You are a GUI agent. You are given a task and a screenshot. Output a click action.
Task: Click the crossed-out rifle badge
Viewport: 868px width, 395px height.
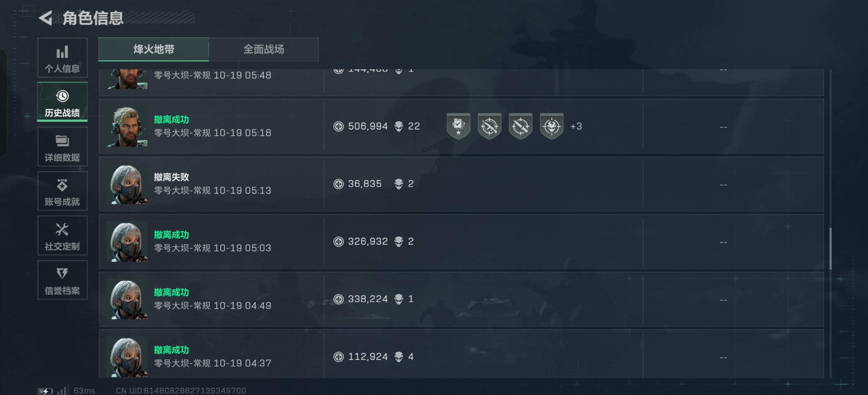pos(489,126)
